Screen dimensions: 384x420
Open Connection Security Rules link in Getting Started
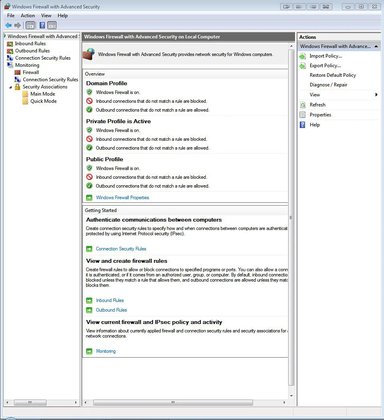click(121, 249)
